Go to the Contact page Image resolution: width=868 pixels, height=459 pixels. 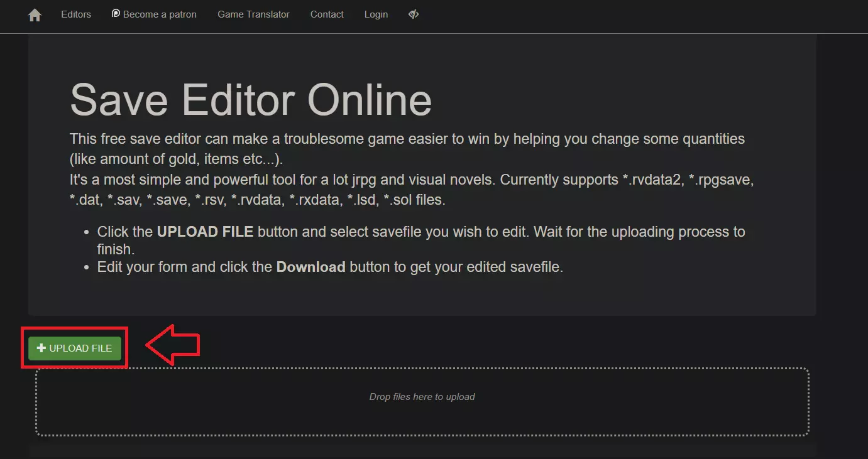[x=327, y=14]
